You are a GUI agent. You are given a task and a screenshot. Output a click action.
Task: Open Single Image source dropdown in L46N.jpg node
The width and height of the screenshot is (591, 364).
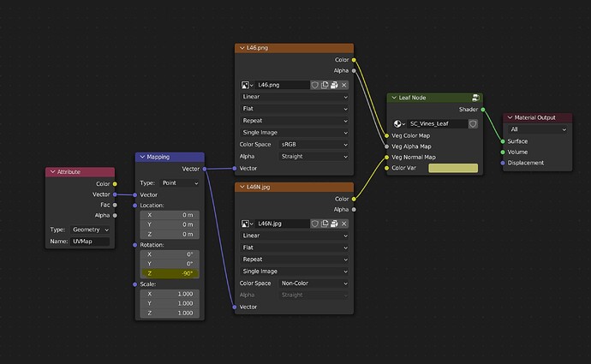(x=295, y=272)
